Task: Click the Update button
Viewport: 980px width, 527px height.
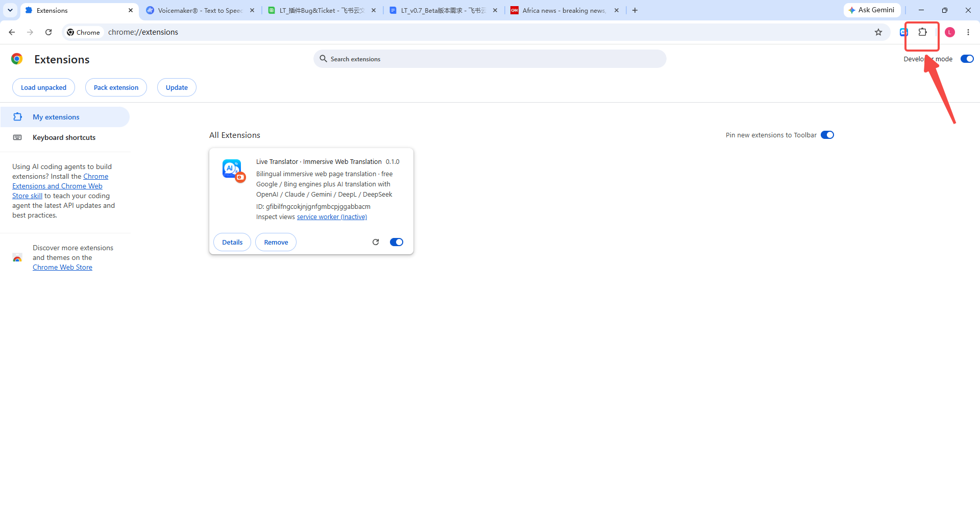Action: tap(177, 87)
